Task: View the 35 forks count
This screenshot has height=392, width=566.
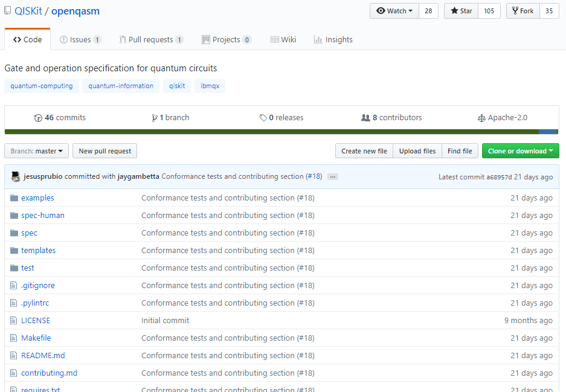Action: point(549,11)
